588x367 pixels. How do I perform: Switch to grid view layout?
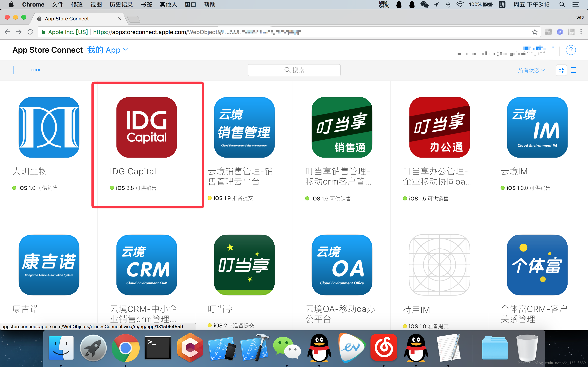[561, 70]
